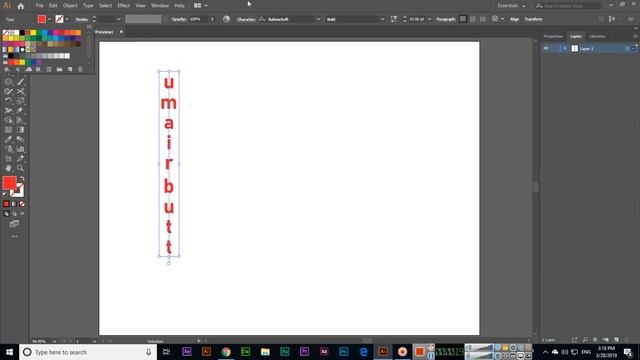Select the Blend tool
The height and width of the screenshot is (360, 640).
(x=20, y=139)
